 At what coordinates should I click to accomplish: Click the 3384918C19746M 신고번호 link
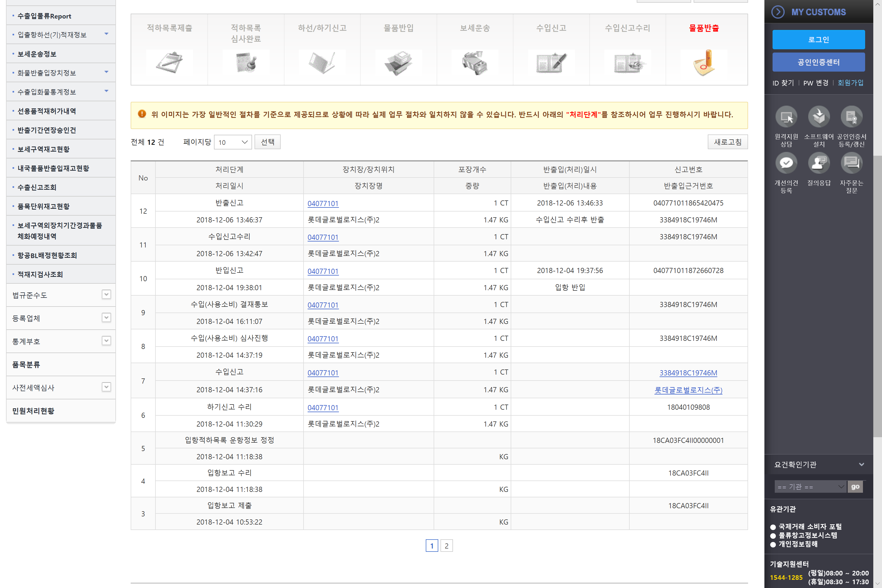click(x=688, y=373)
